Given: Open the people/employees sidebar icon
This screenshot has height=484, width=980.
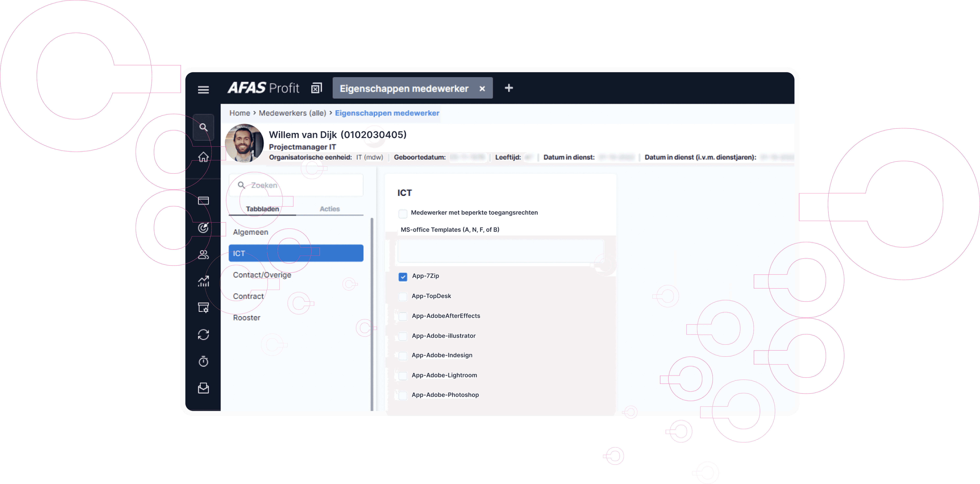Looking at the screenshot, I should (203, 254).
